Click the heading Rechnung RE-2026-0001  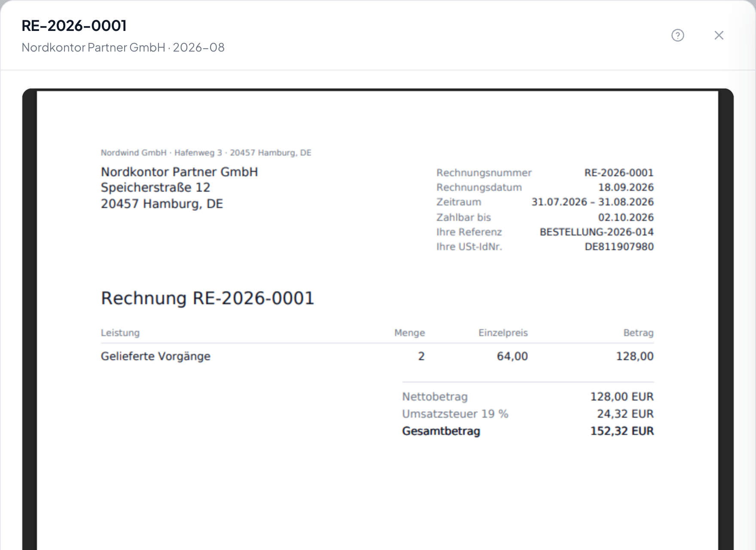click(207, 298)
